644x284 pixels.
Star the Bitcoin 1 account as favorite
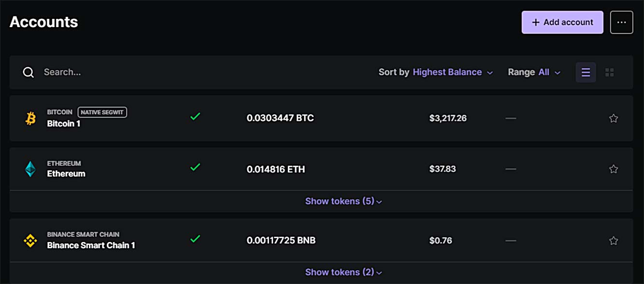coord(614,118)
